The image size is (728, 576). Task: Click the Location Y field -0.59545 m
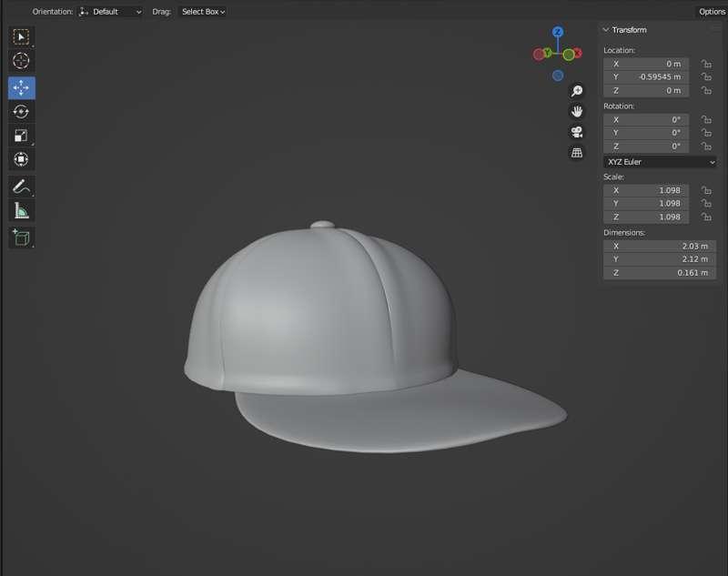pyautogui.click(x=646, y=77)
